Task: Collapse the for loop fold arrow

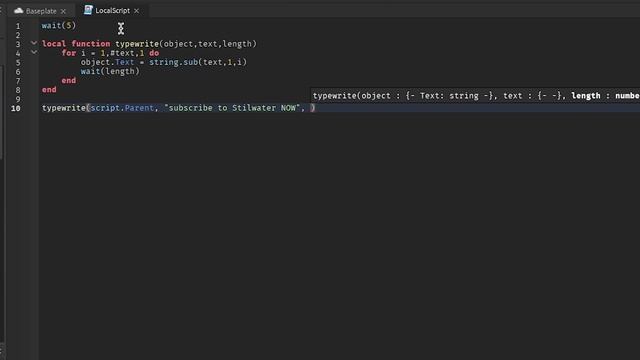Action: 34,52
